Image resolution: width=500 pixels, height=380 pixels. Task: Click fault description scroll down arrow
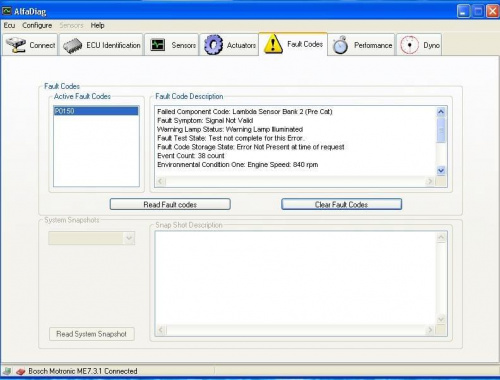pos(441,170)
